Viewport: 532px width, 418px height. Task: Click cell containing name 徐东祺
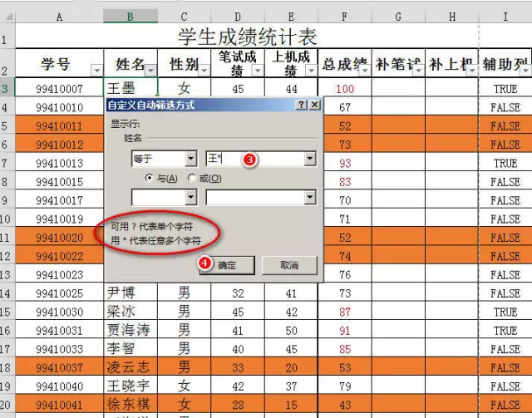[x=131, y=405]
